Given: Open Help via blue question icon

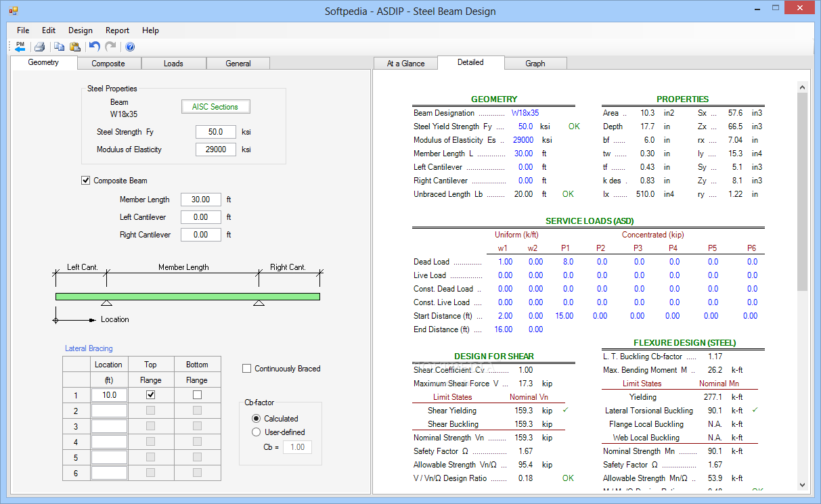Looking at the screenshot, I should (x=130, y=47).
